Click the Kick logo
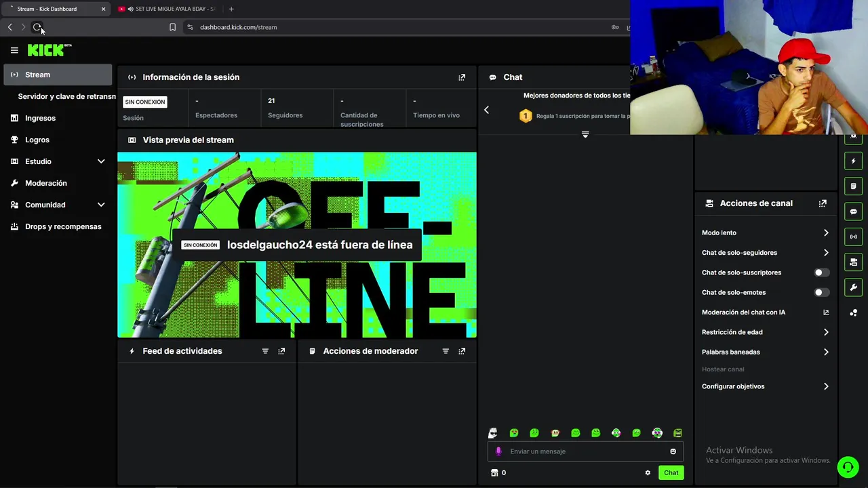868x488 pixels. [x=49, y=50]
